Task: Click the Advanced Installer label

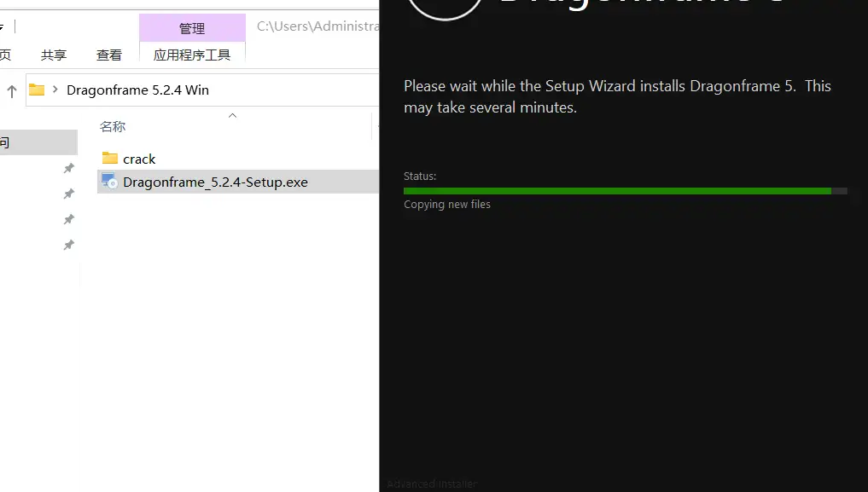Action: tap(432, 484)
